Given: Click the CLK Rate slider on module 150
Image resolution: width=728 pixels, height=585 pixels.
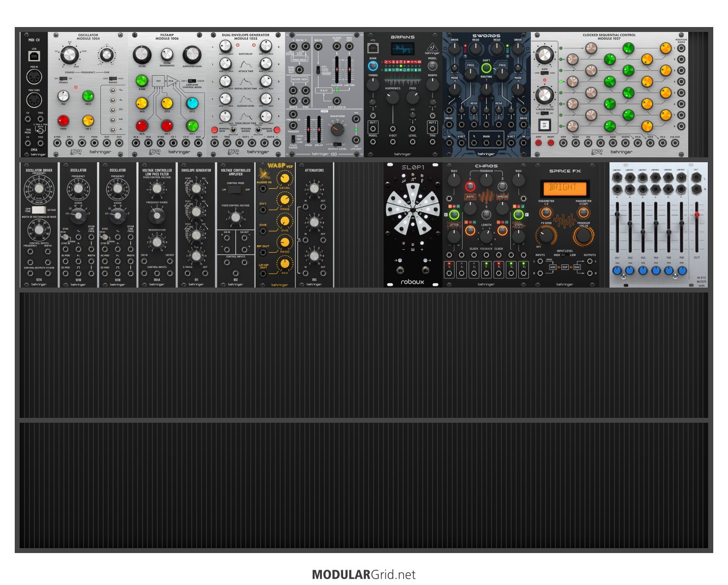Looking at the screenshot, I should (x=337, y=69).
